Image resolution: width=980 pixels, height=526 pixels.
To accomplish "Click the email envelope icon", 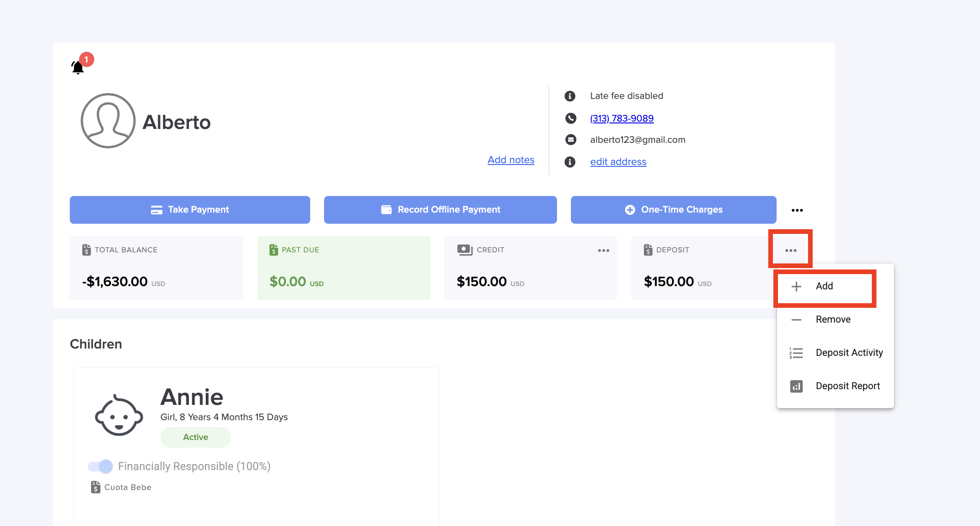I will point(571,140).
